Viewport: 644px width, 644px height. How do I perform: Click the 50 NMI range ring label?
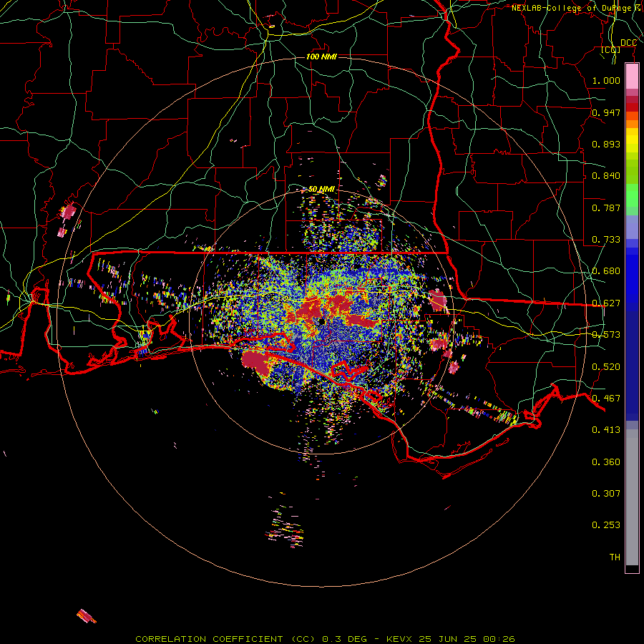321,190
